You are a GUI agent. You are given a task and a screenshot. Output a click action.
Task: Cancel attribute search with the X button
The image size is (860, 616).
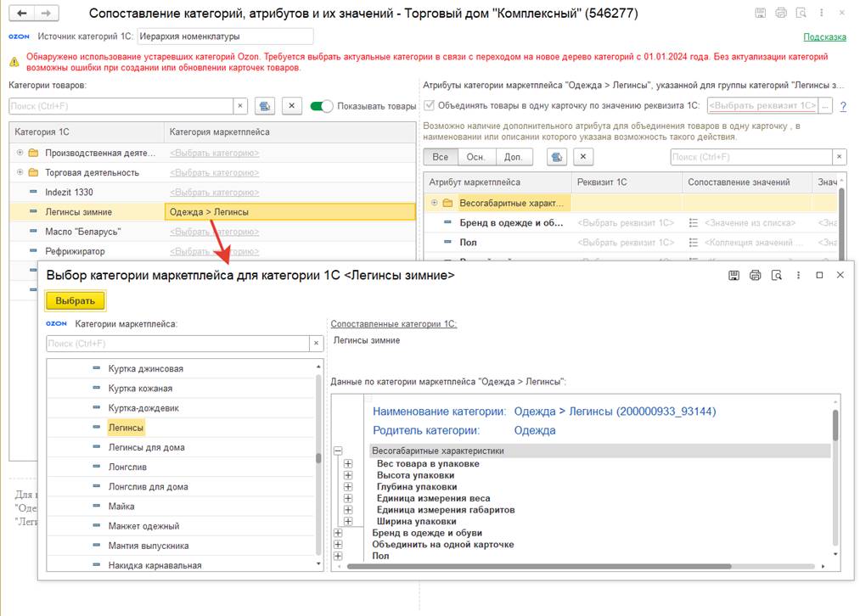tap(583, 157)
